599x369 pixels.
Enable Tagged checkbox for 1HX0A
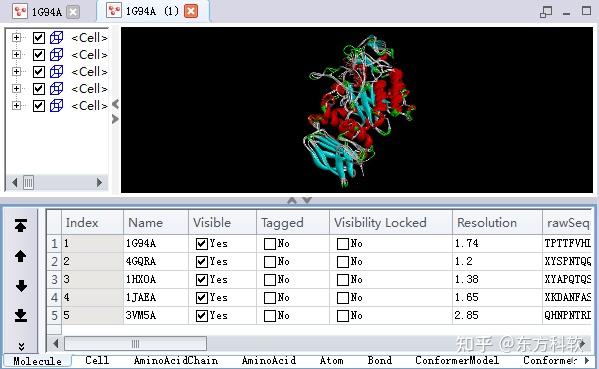(270, 280)
